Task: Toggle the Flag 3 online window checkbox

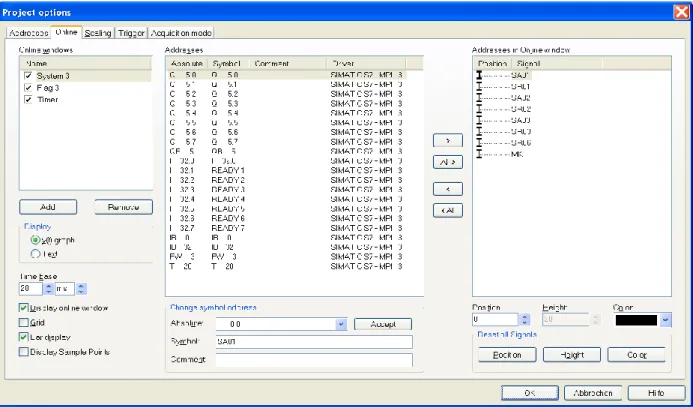Action: click(x=29, y=88)
